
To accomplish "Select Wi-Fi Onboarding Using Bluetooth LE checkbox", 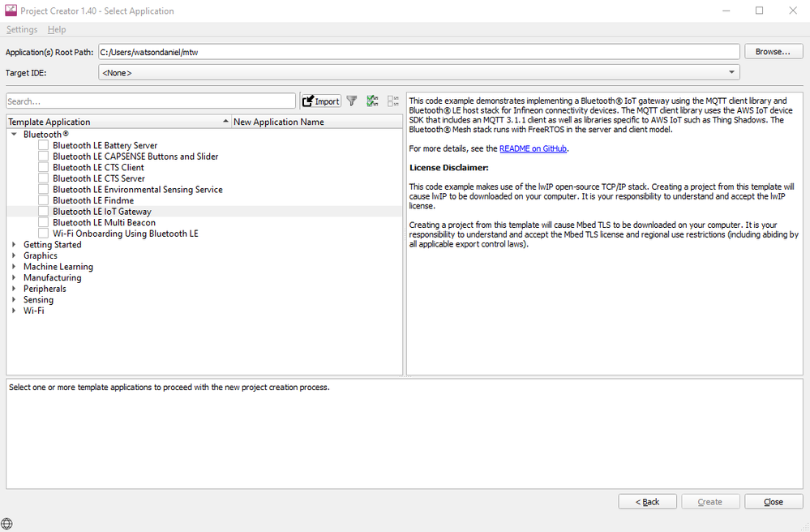I will [x=44, y=234].
